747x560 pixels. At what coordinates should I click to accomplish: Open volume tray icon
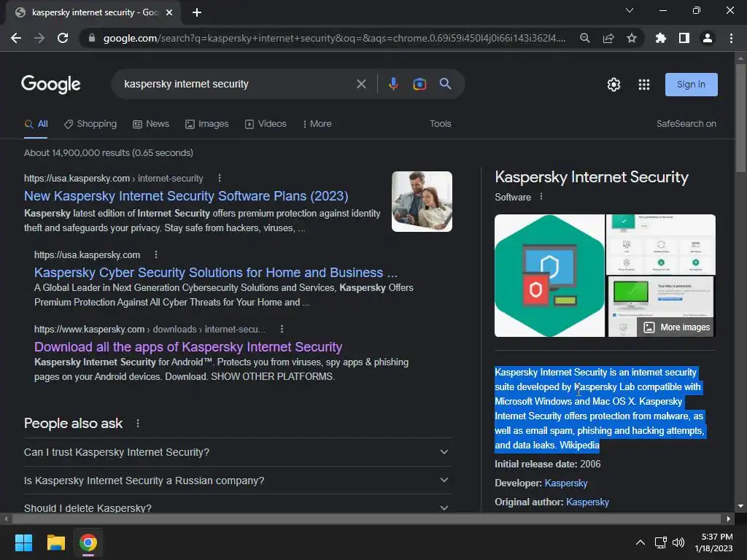[x=678, y=542]
